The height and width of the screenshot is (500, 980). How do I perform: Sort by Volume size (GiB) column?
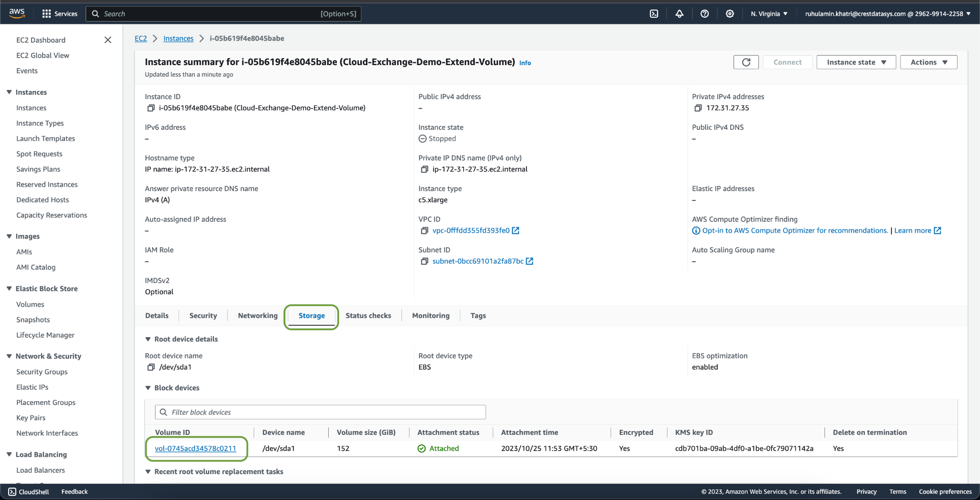366,432
